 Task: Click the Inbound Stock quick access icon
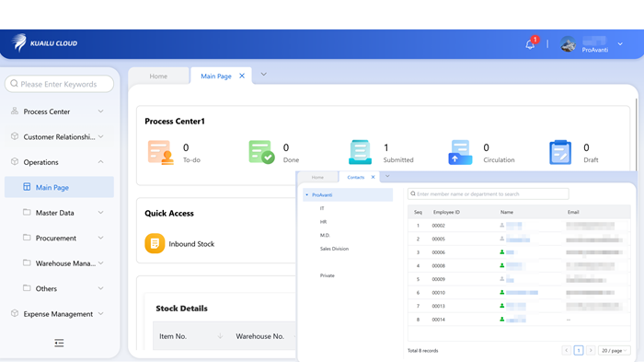(155, 243)
